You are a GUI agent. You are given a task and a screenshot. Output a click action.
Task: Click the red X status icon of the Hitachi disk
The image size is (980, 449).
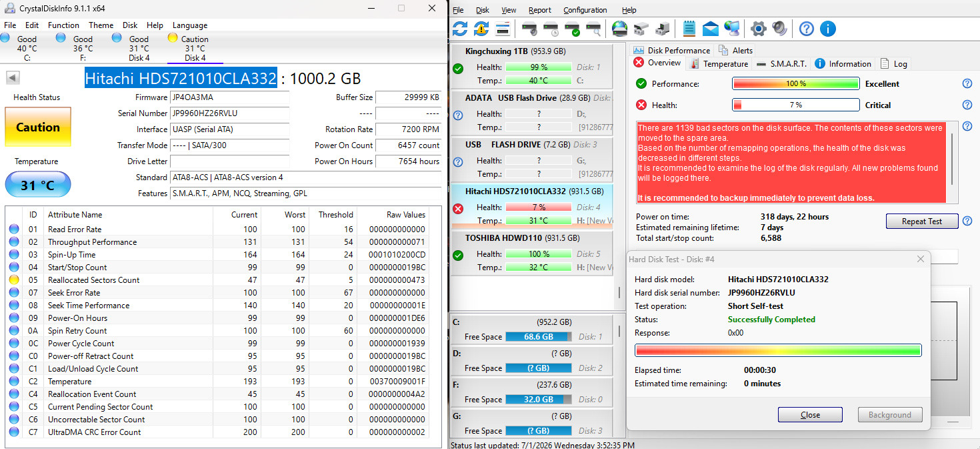458,209
